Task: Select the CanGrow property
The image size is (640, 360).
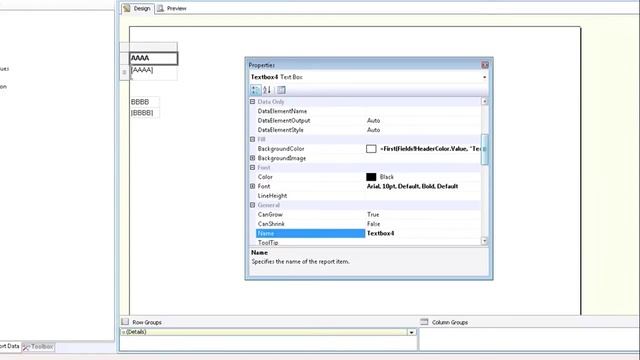Action: point(270,214)
